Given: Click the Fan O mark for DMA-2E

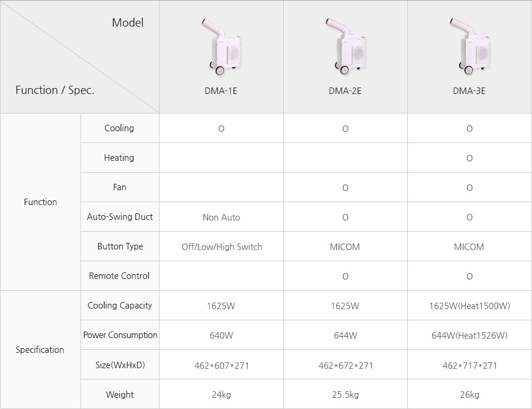Looking at the screenshot, I should point(345,188).
